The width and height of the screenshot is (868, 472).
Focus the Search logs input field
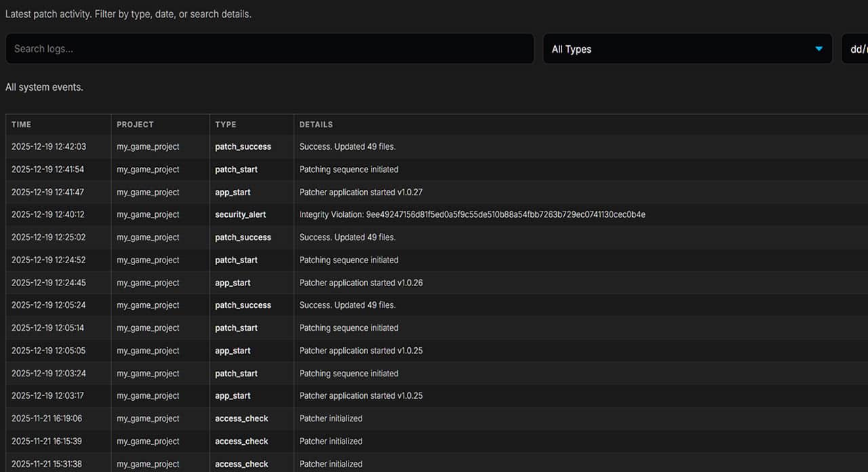[x=270, y=49]
